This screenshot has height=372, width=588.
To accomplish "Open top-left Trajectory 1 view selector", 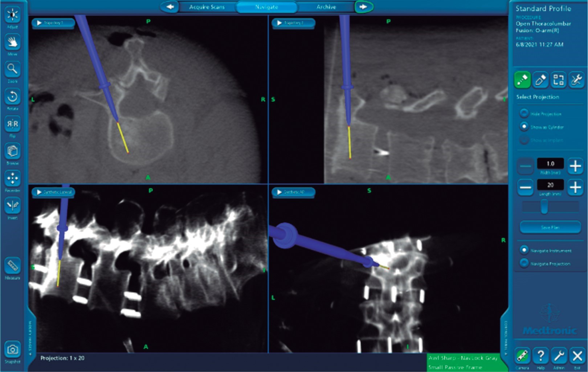I will 53,23.
